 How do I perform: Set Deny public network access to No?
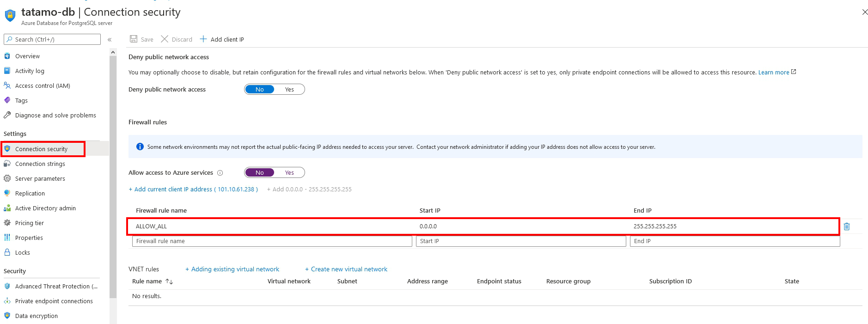[x=260, y=89]
